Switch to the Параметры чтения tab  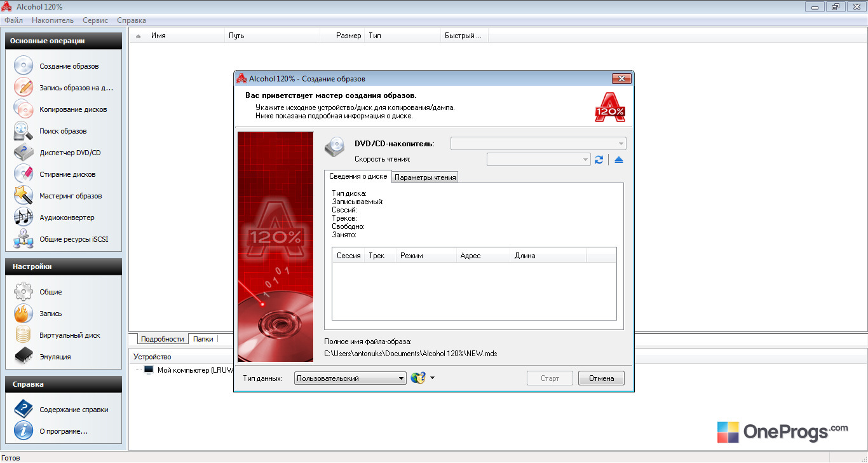coord(425,177)
